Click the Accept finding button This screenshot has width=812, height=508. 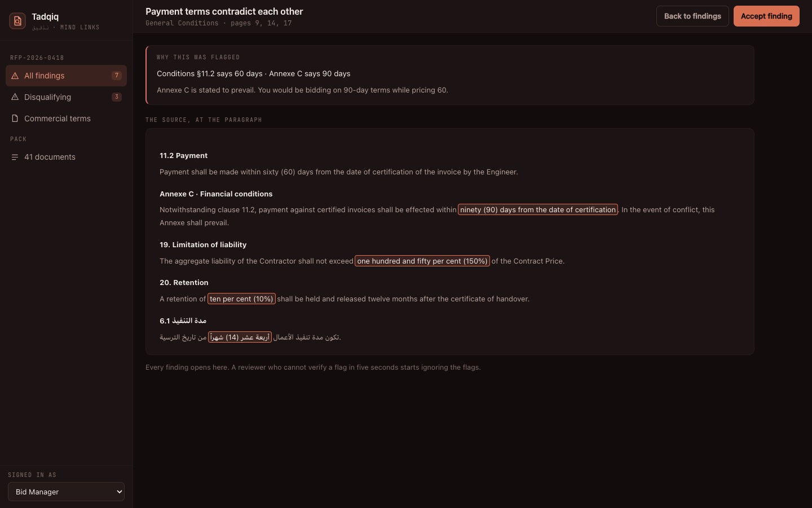pyautogui.click(x=766, y=16)
